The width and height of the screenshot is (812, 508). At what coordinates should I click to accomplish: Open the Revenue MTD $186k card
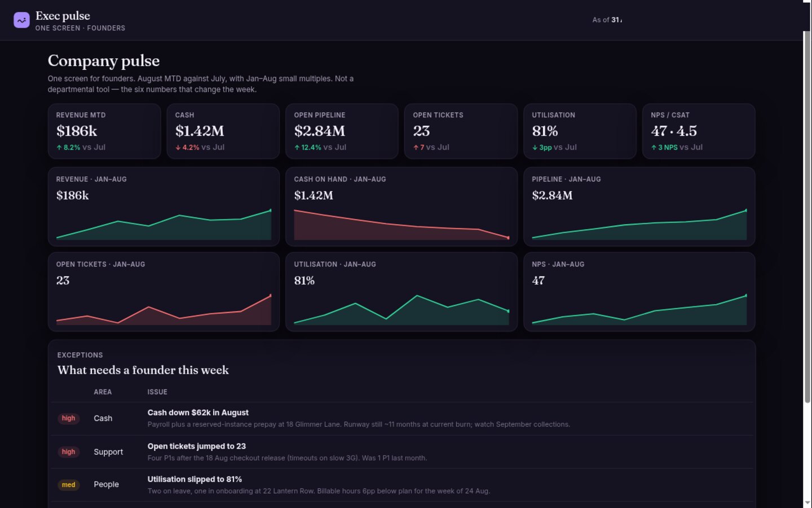(104, 131)
